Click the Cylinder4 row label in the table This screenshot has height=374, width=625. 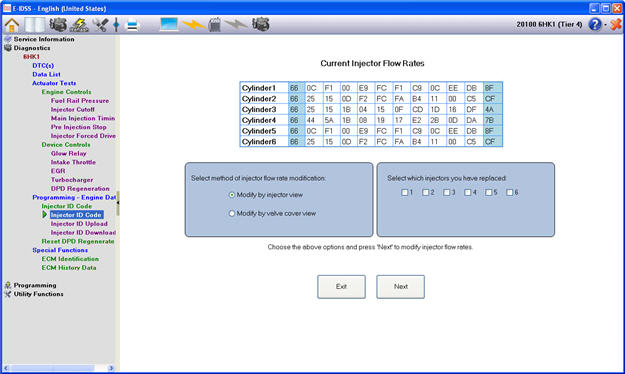pyautogui.click(x=259, y=120)
